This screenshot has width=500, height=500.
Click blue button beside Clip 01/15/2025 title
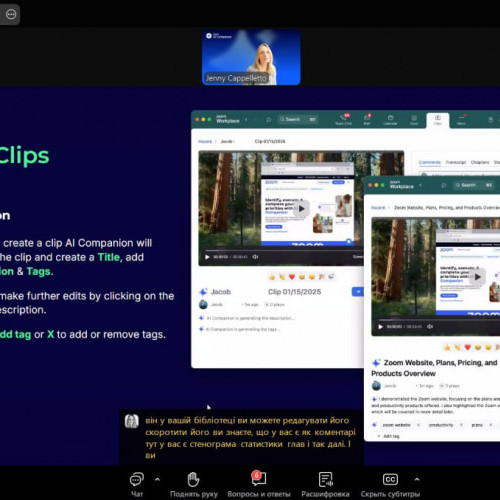click(358, 292)
